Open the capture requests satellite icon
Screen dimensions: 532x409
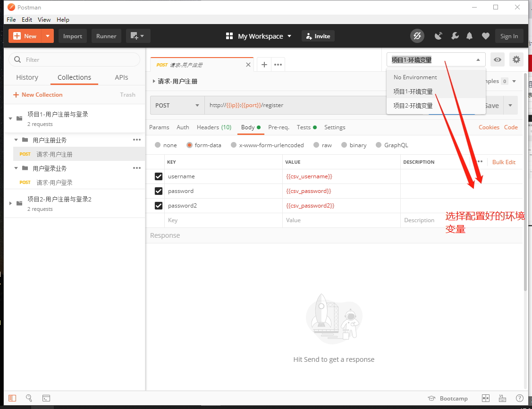[438, 36]
